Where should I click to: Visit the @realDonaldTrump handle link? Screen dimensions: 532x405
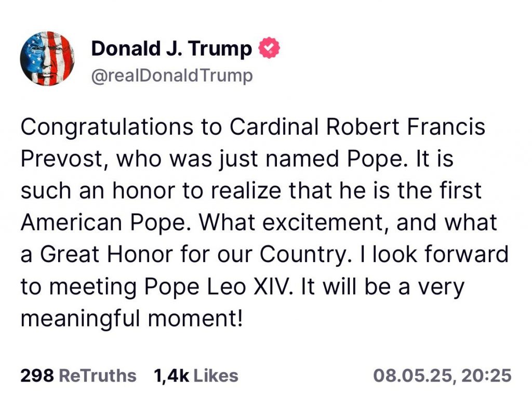tap(172, 75)
